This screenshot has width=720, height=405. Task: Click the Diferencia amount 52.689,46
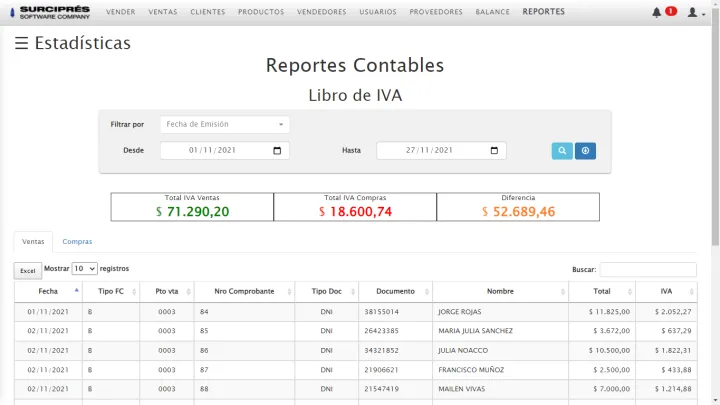pos(518,212)
